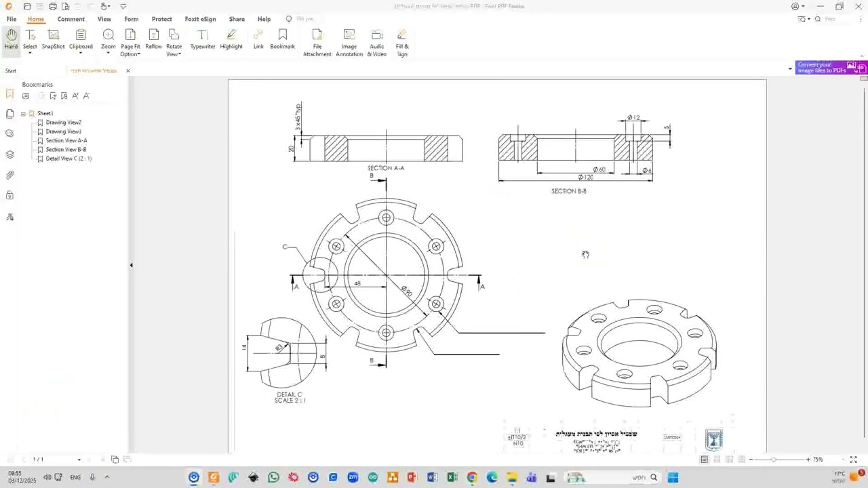Open the Bookmarks panel sidebar icon
868x488 pixels.
tap(9, 94)
